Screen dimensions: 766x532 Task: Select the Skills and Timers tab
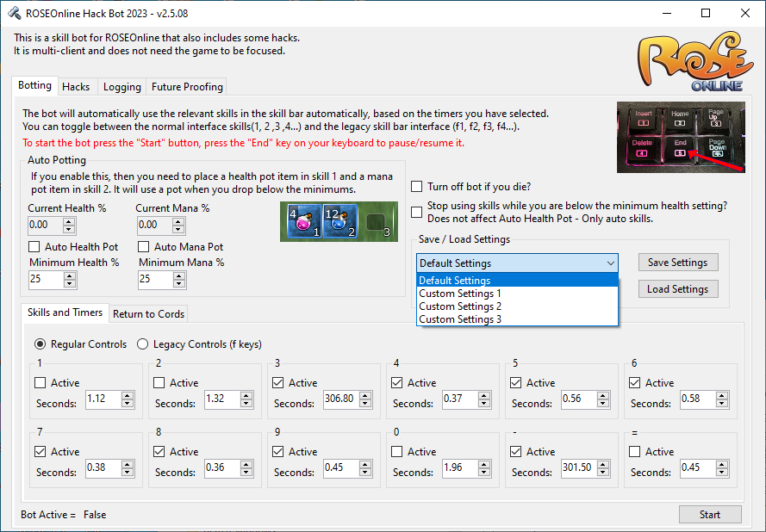(x=65, y=312)
